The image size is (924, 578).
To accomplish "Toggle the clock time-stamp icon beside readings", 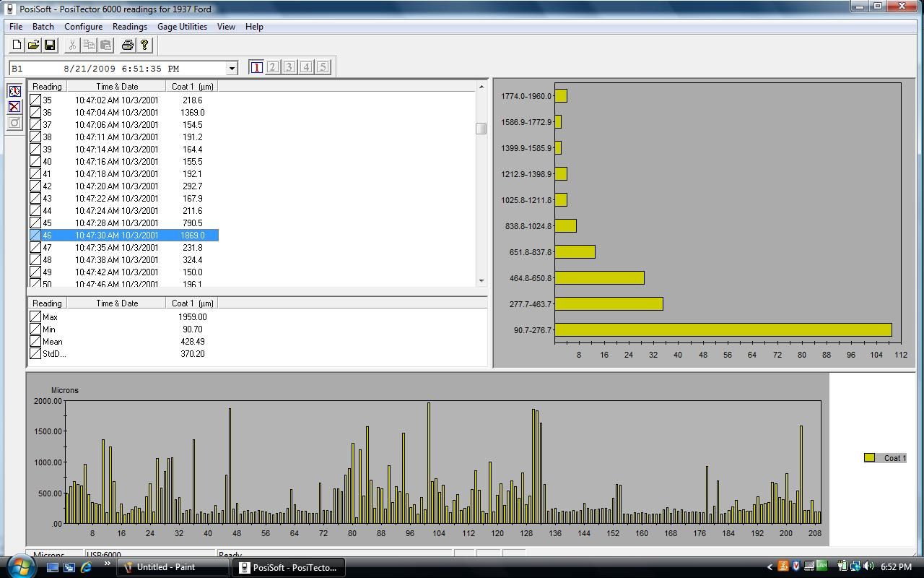I will [14, 91].
